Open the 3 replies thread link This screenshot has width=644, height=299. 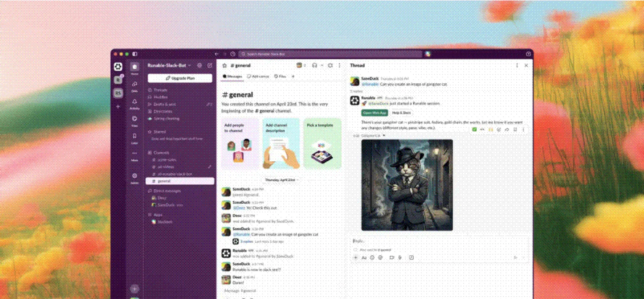(246, 241)
